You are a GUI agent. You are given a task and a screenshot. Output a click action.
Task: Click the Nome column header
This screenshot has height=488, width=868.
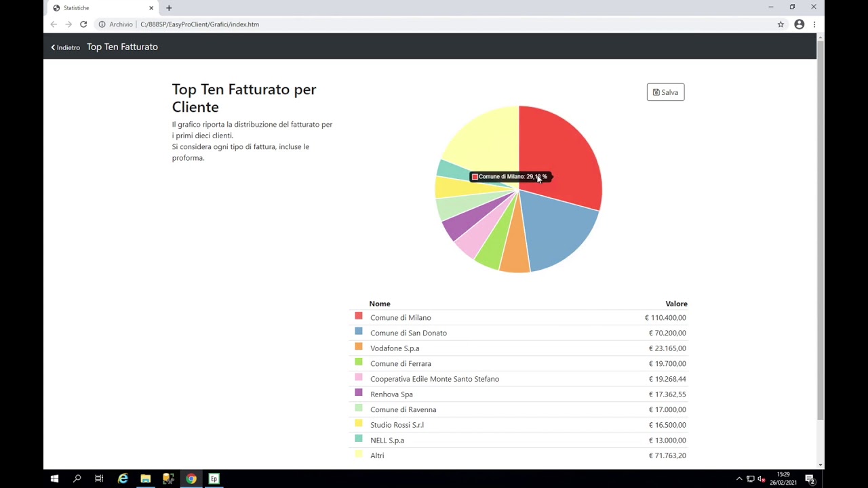tap(380, 304)
